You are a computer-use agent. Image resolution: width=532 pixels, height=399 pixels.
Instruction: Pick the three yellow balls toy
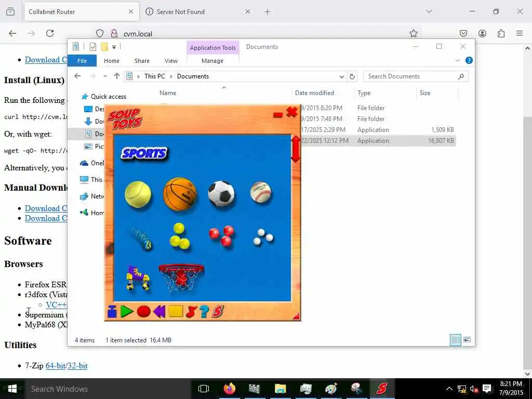(x=179, y=236)
